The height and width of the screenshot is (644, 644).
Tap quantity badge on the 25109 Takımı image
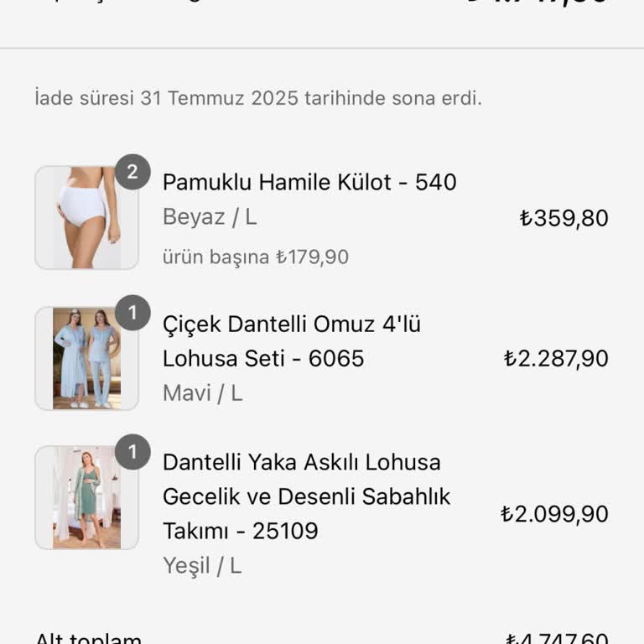click(132, 452)
